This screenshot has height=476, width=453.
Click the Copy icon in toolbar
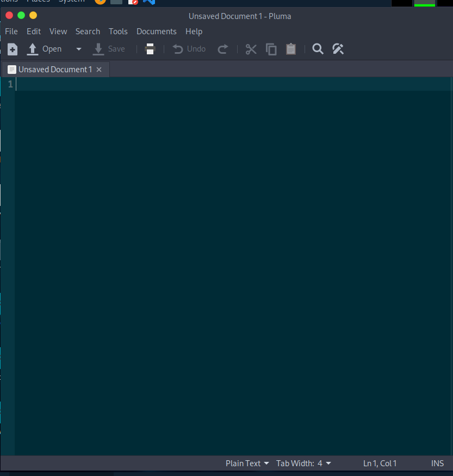(271, 49)
